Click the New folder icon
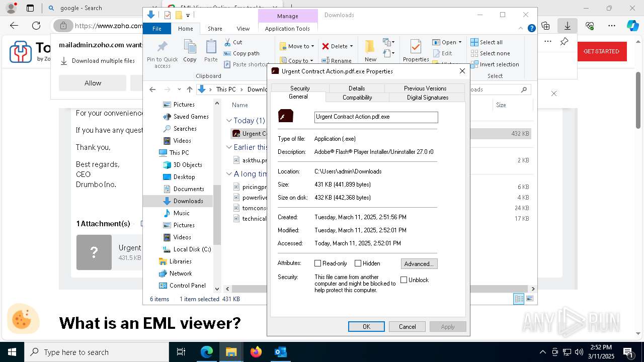This screenshot has width=644, height=362. pyautogui.click(x=370, y=47)
